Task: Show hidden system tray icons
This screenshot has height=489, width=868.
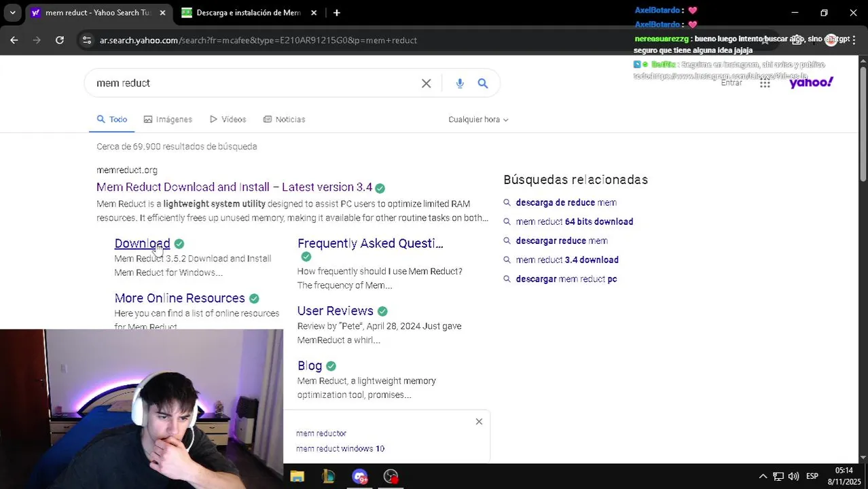Action: coord(763,476)
